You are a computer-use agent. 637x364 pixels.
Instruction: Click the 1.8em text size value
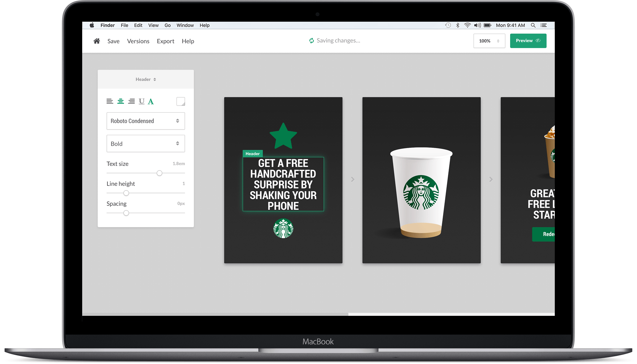coord(179,164)
